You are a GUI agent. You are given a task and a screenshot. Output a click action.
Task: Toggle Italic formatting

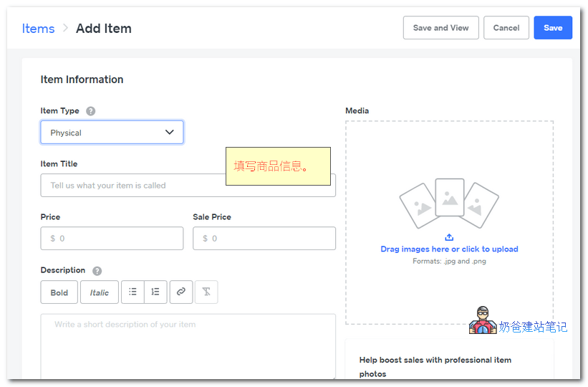pos(100,292)
